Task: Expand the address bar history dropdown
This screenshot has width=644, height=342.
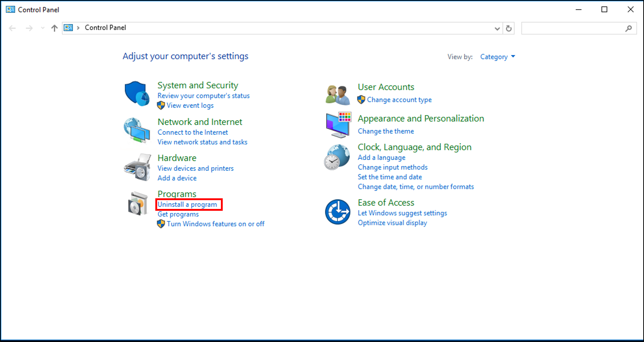Action: point(497,28)
